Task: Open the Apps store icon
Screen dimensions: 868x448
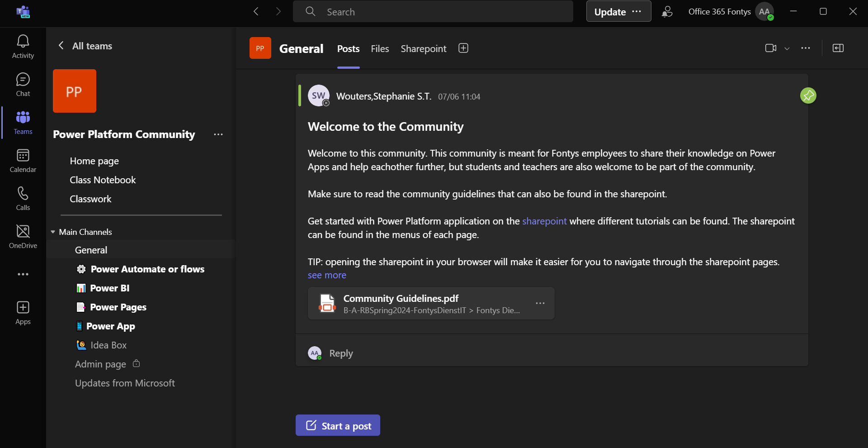Action: [23, 313]
